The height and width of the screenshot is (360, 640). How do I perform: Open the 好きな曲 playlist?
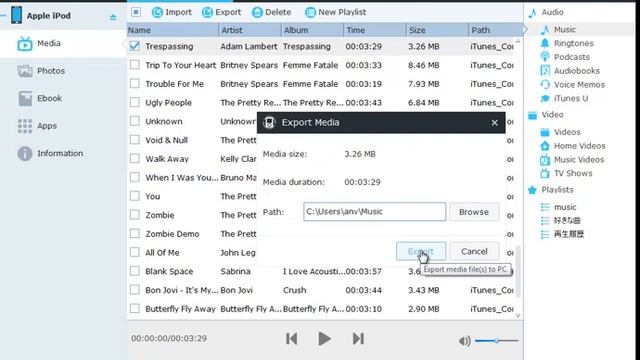567,221
